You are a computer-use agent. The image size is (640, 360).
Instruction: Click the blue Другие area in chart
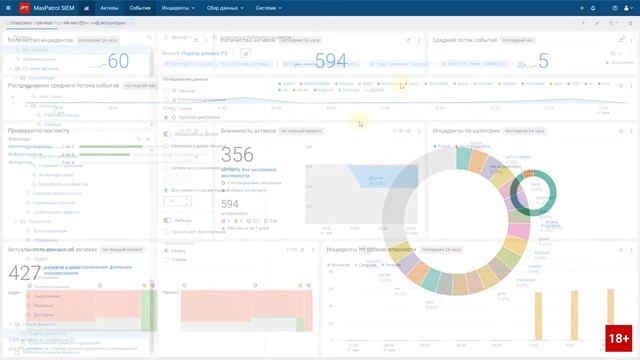[383, 177]
